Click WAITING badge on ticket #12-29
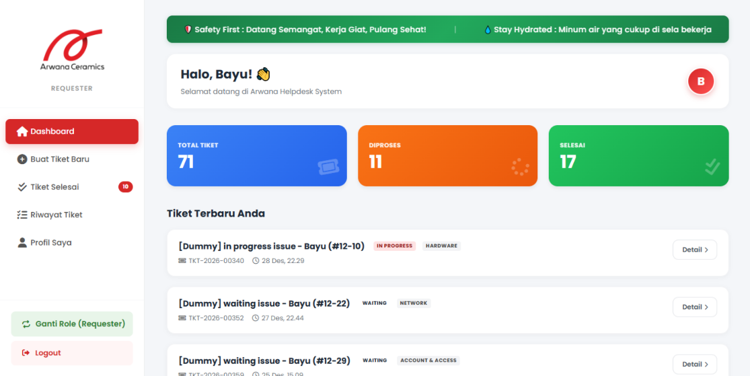Viewport: 750px width, 376px height. (x=375, y=360)
